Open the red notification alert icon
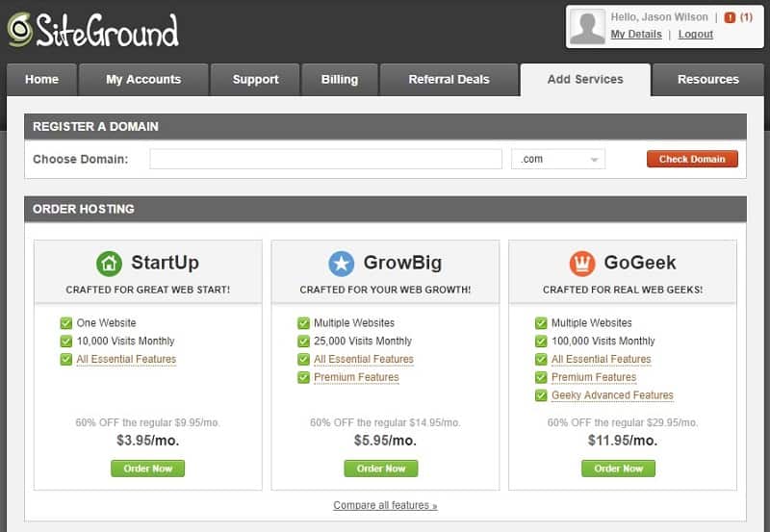Viewport: 770px width, 532px height. tap(730, 17)
